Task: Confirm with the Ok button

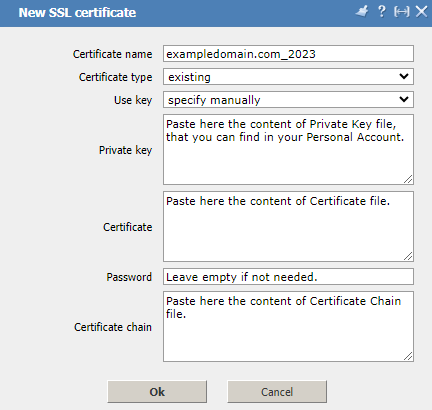Action: (157, 392)
